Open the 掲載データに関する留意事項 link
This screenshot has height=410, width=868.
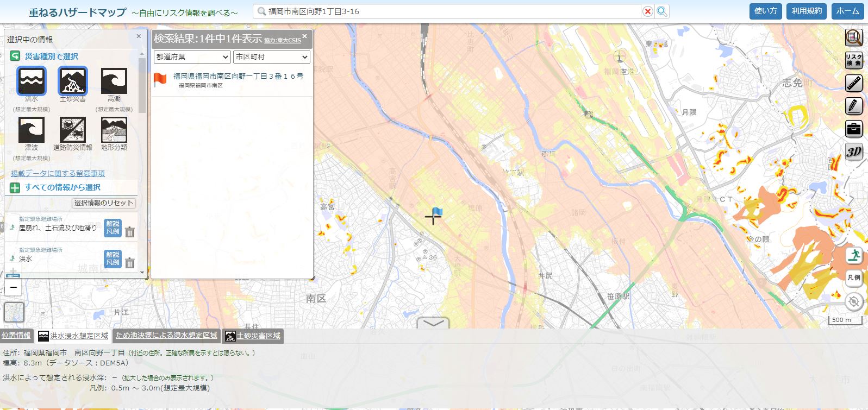(x=58, y=173)
